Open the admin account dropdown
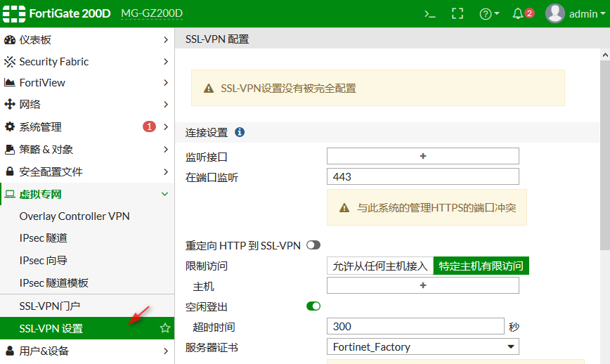The height and width of the screenshot is (364, 610). pyautogui.click(x=587, y=14)
